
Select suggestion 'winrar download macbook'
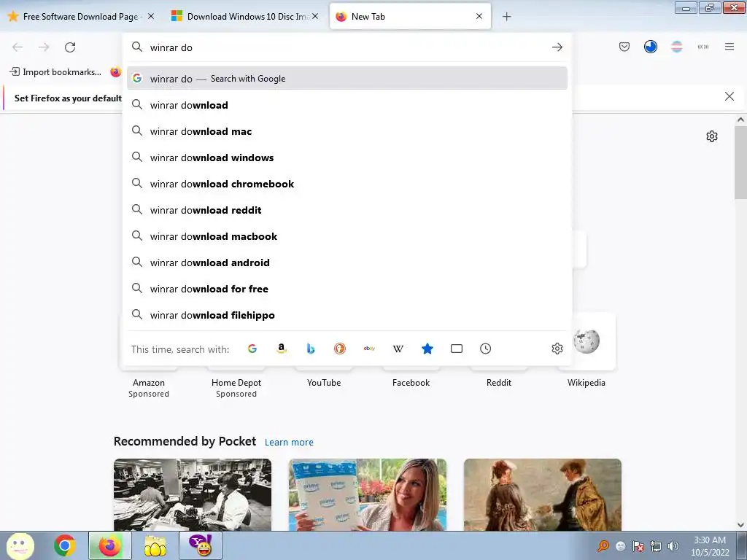pos(347,236)
